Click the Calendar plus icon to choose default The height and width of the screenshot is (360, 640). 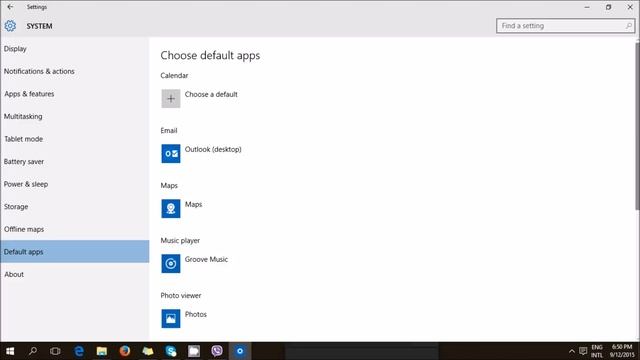pyautogui.click(x=171, y=98)
